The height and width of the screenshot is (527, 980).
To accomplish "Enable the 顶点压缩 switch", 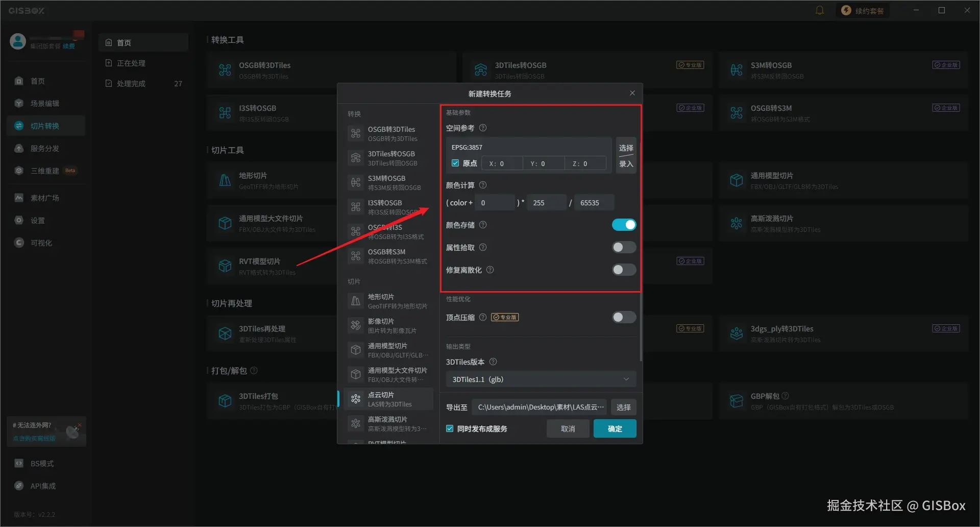I will coord(624,317).
